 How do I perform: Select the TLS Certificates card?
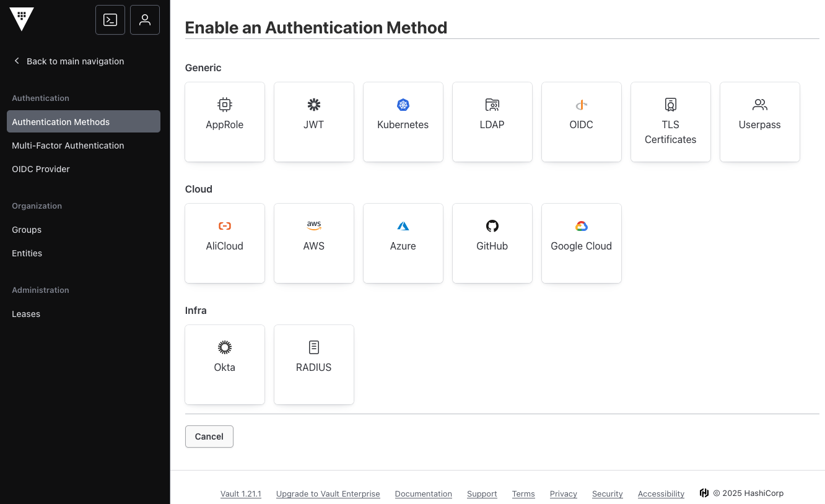click(x=671, y=122)
